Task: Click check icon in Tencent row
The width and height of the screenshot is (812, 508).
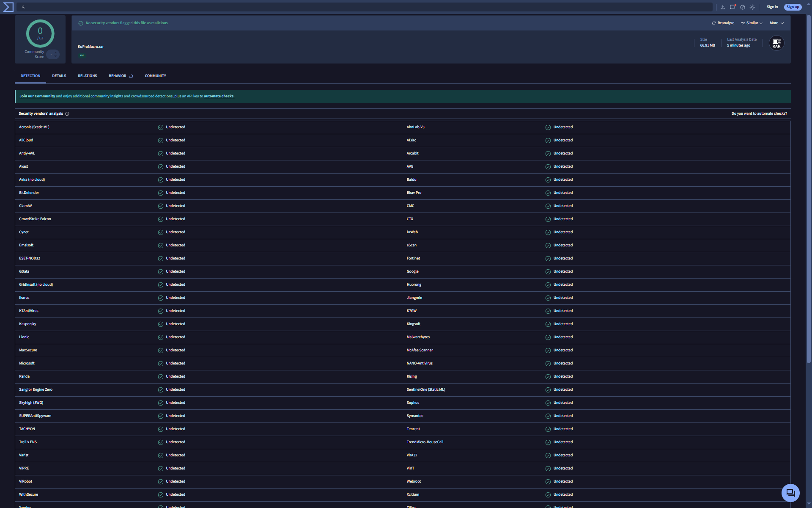Action: coord(548,429)
